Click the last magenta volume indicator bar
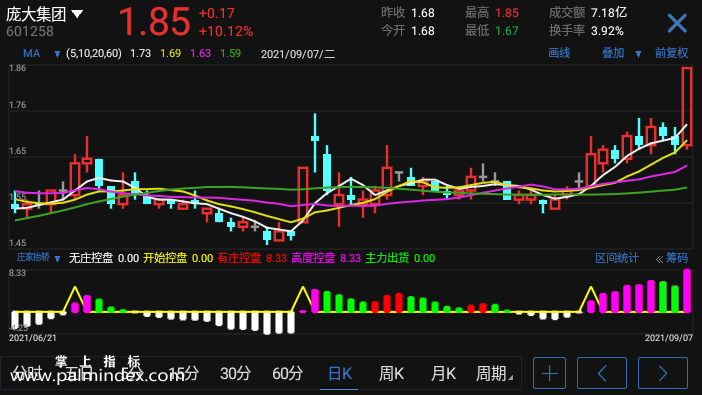The image size is (702, 395). coord(687,290)
